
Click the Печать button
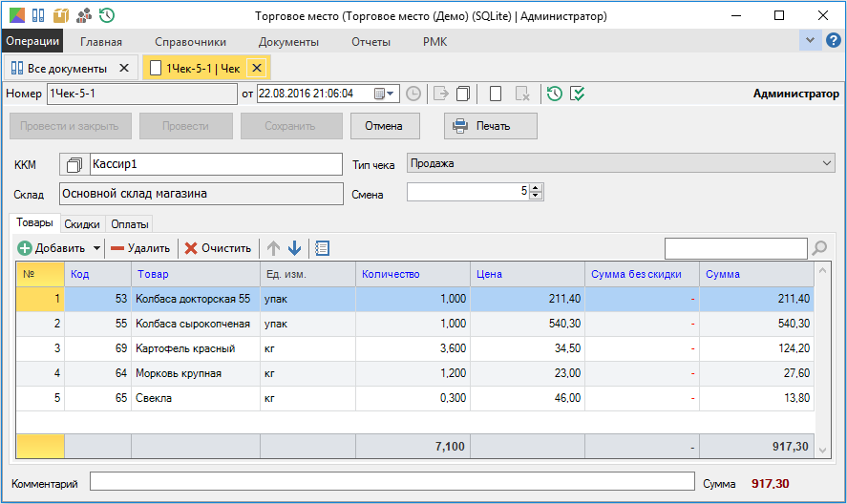point(491,126)
